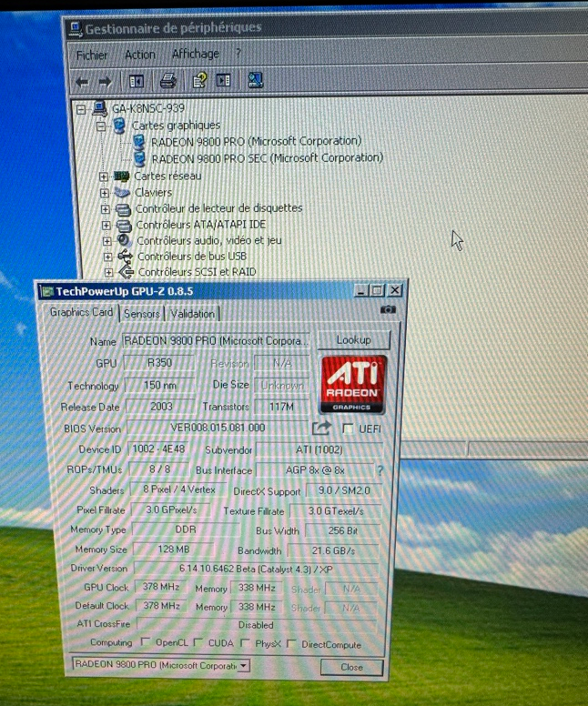Switch to the Sensors tab
The height and width of the screenshot is (706, 588).
tap(141, 313)
